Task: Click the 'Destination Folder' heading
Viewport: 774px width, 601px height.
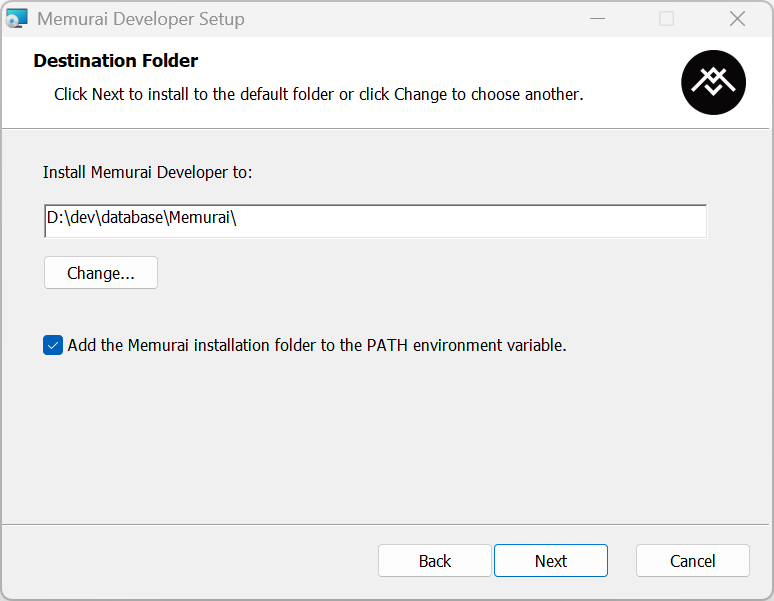Action: (x=116, y=61)
